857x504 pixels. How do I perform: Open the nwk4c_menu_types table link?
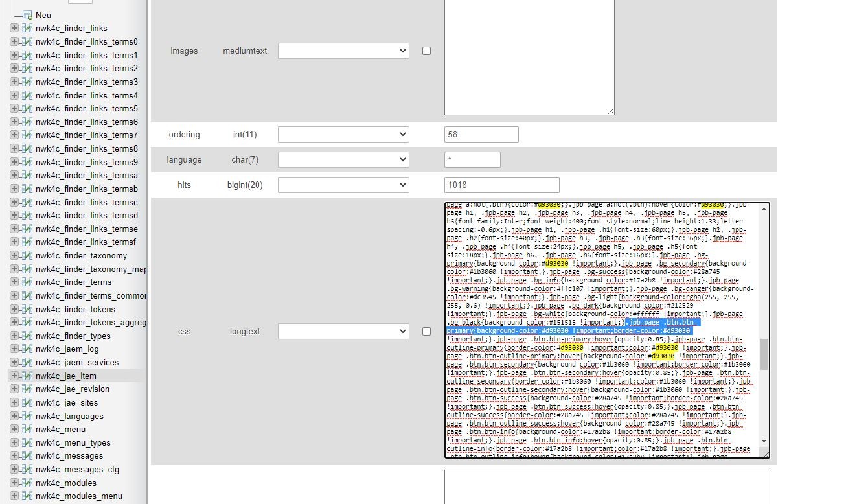tap(73, 442)
